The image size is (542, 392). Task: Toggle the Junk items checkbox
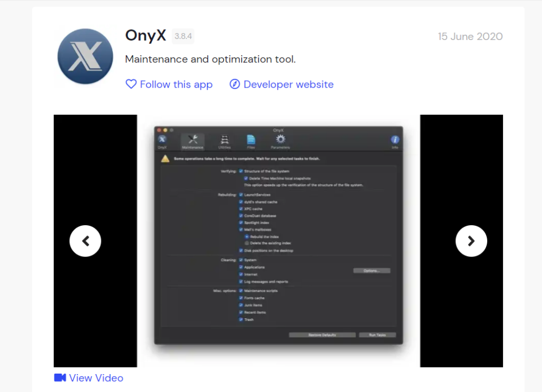pyautogui.click(x=241, y=305)
